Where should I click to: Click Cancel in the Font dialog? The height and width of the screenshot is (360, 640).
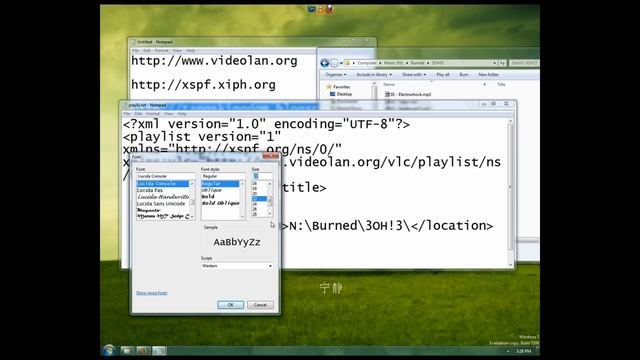260,305
